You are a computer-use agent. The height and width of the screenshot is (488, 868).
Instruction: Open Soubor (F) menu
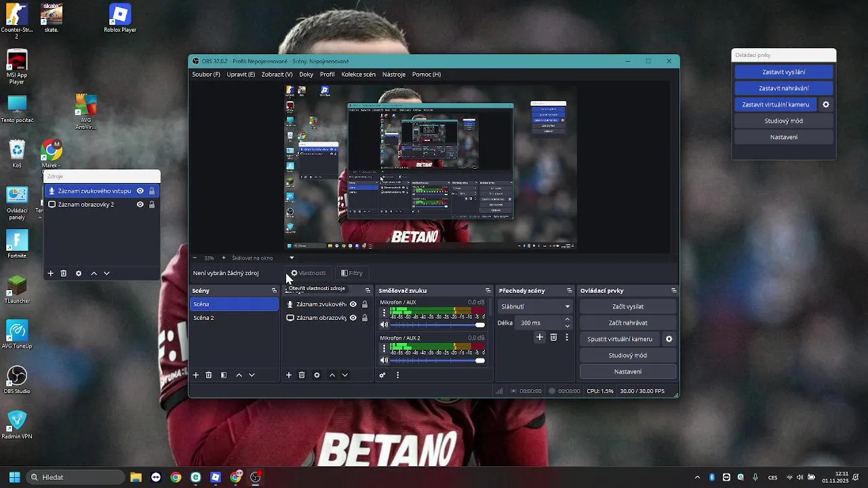point(206,75)
